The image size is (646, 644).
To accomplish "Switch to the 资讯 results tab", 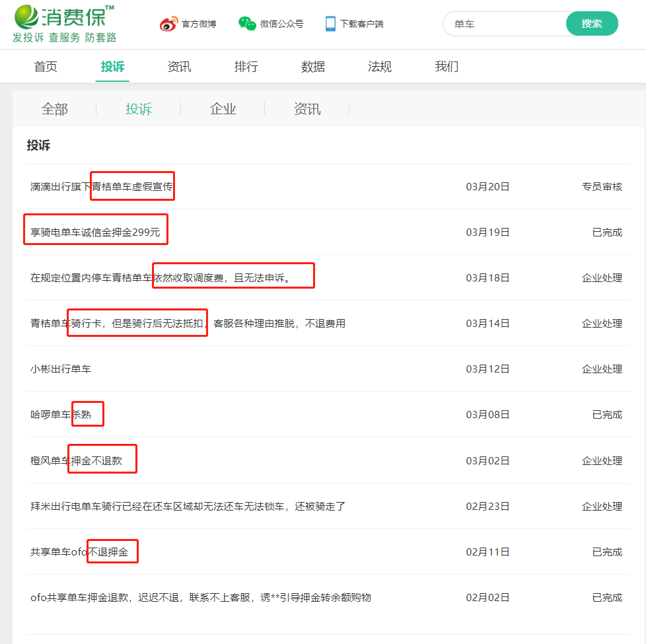I will pos(307,109).
